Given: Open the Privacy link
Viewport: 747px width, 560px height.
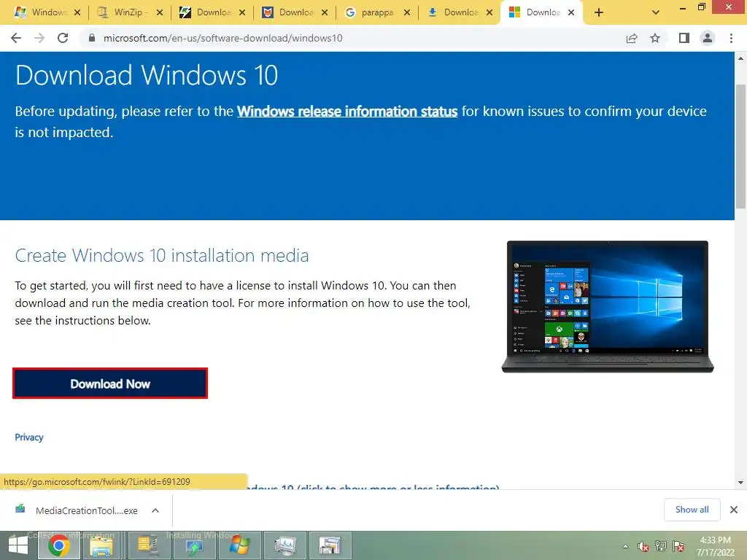Looking at the screenshot, I should (x=29, y=437).
